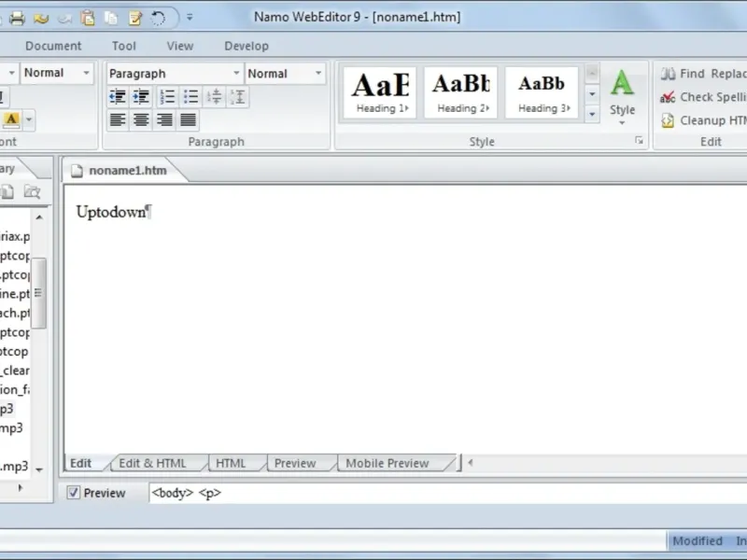Click the greyed-out Redo arrow icon
This screenshot has width=747, height=560.
(64, 19)
